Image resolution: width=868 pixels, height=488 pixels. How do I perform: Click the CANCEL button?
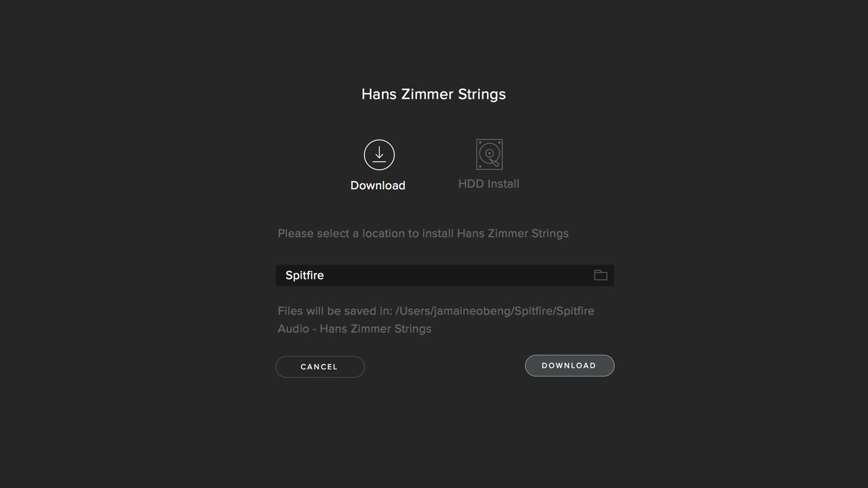(x=320, y=367)
